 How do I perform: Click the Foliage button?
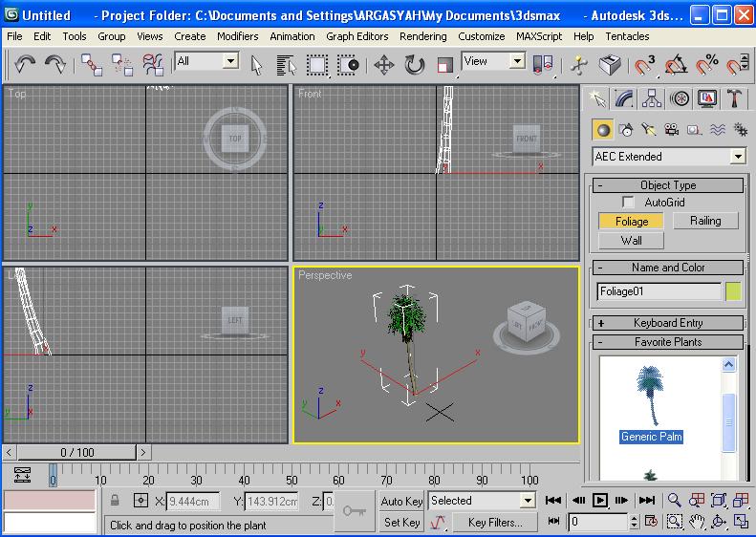point(631,222)
